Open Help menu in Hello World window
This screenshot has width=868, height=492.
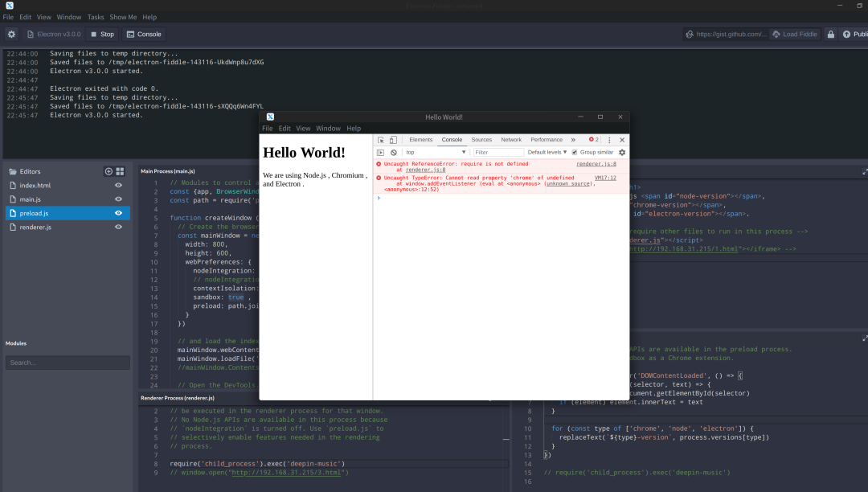click(354, 129)
